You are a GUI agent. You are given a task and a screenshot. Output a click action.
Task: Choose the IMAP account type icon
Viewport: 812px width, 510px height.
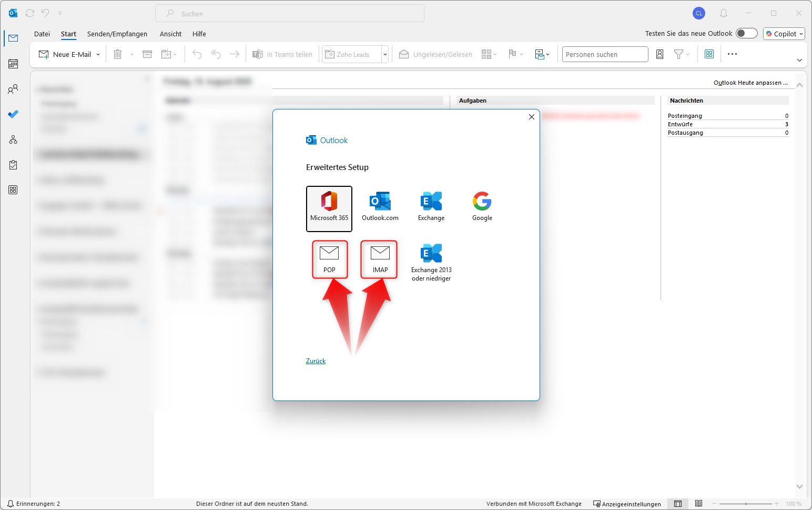tap(380, 258)
